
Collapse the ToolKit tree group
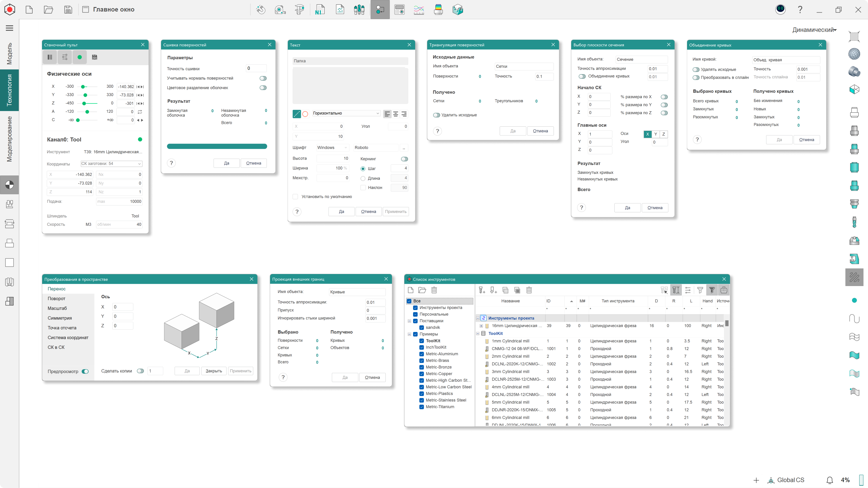pos(478,334)
